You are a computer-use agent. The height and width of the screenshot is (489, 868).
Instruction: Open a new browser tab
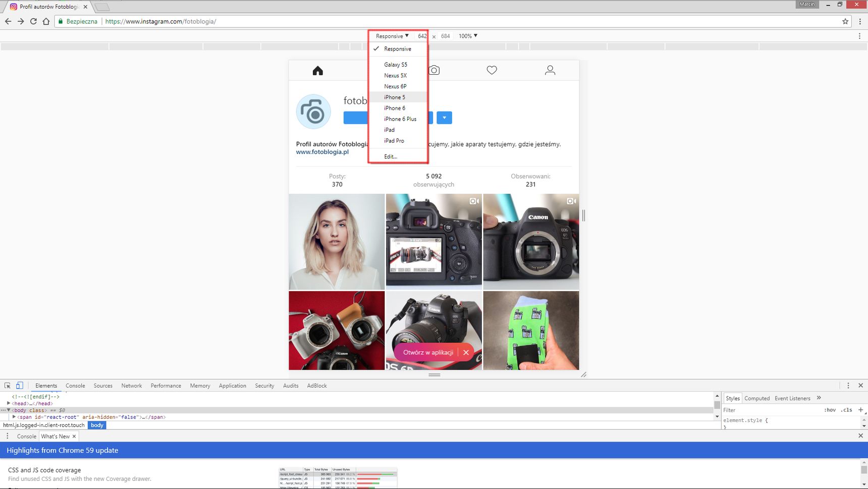pyautogui.click(x=102, y=7)
